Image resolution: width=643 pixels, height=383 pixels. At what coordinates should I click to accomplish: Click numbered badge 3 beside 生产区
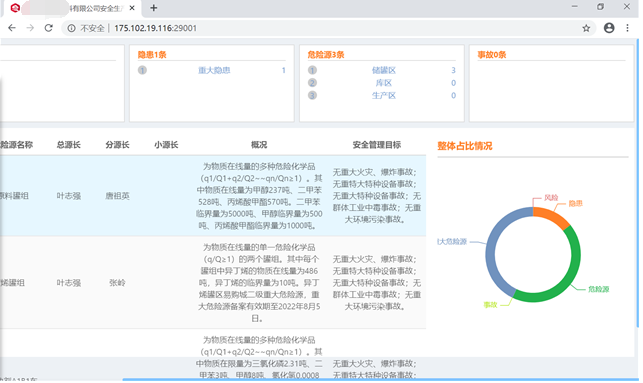pos(312,96)
